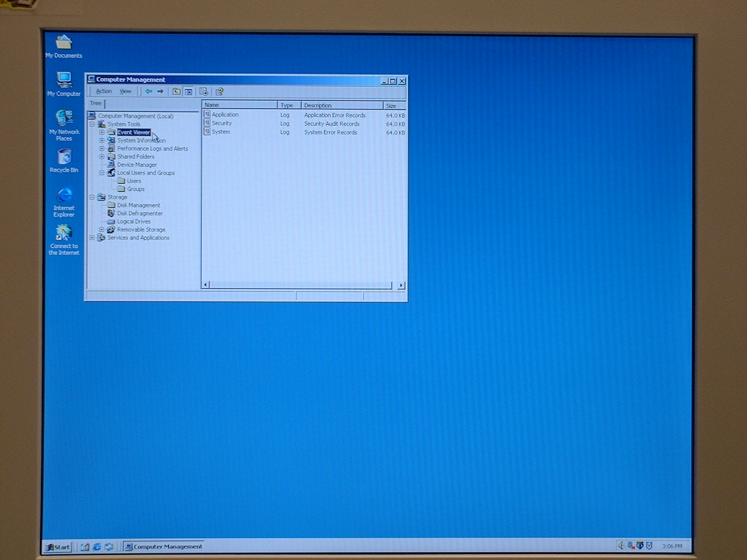Viewport: 747px width, 560px height.
Task: Select Disk Defragmenter in the tree
Action: [140, 213]
